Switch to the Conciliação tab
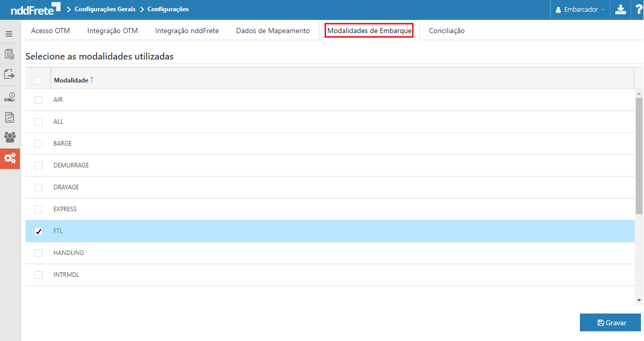The width and height of the screenshot is (644, 341). (x=446, y=31)
